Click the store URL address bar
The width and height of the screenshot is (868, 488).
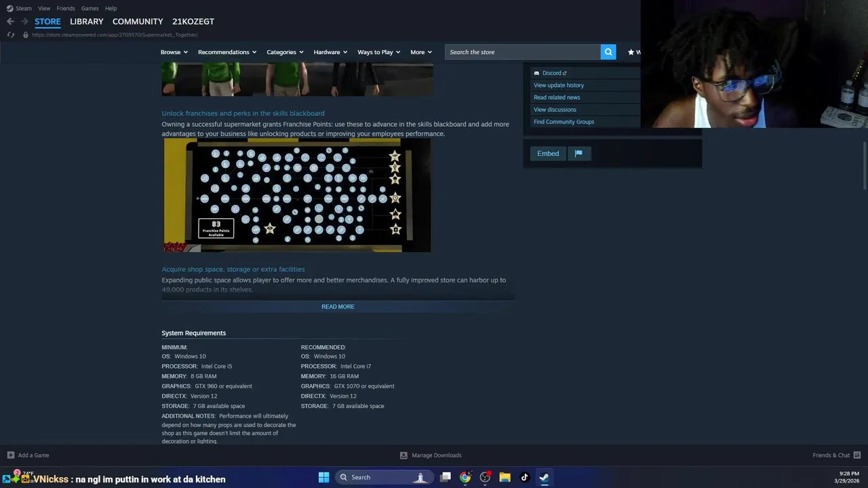pos(115,35)
